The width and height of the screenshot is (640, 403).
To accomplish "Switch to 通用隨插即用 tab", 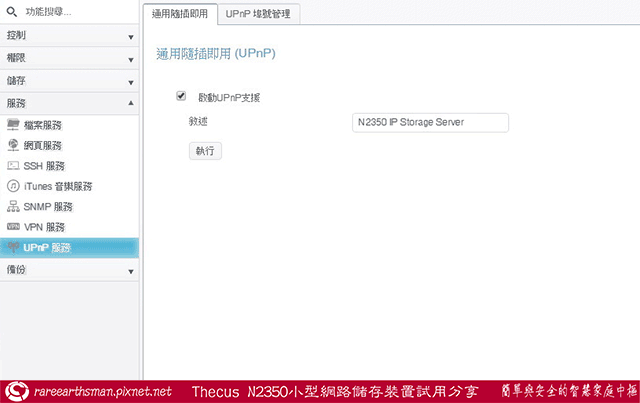I will point(180,14).
